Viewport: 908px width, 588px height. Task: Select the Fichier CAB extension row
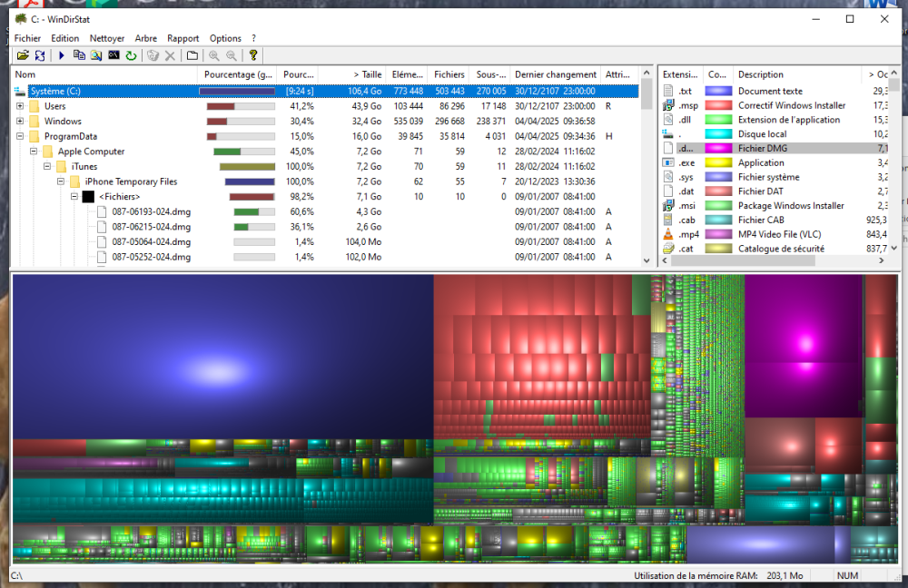click(x=775, y=220)
